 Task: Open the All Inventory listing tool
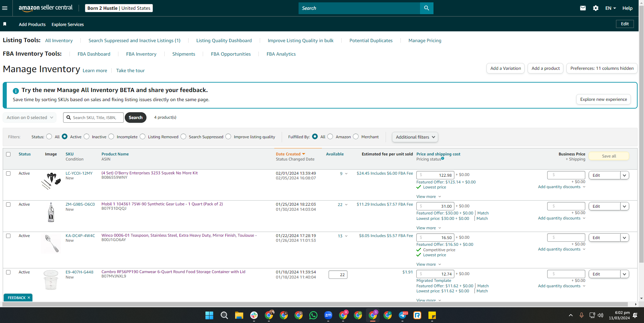[59, 40]
